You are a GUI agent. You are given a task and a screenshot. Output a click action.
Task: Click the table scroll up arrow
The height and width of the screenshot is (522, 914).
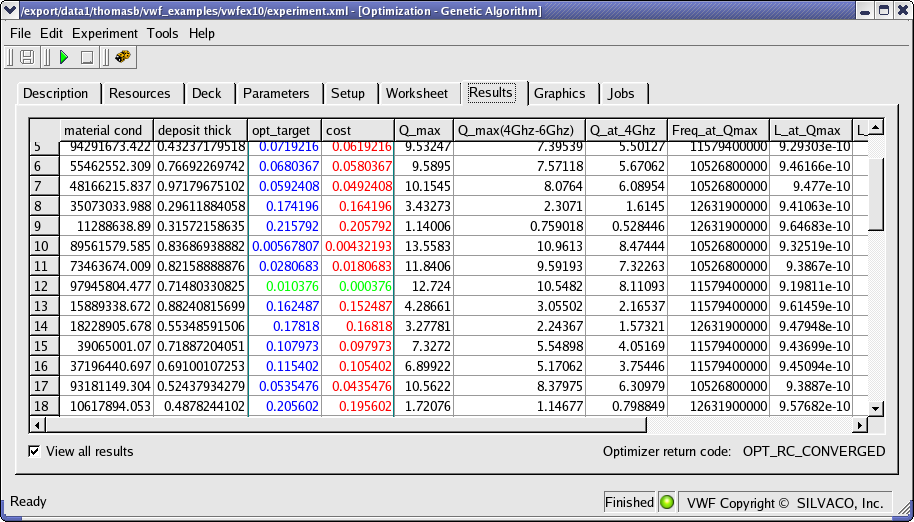point(876,128)
